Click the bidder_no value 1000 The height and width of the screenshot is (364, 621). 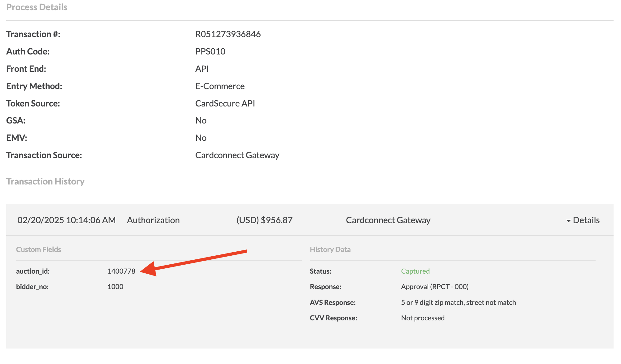(115, 286)
